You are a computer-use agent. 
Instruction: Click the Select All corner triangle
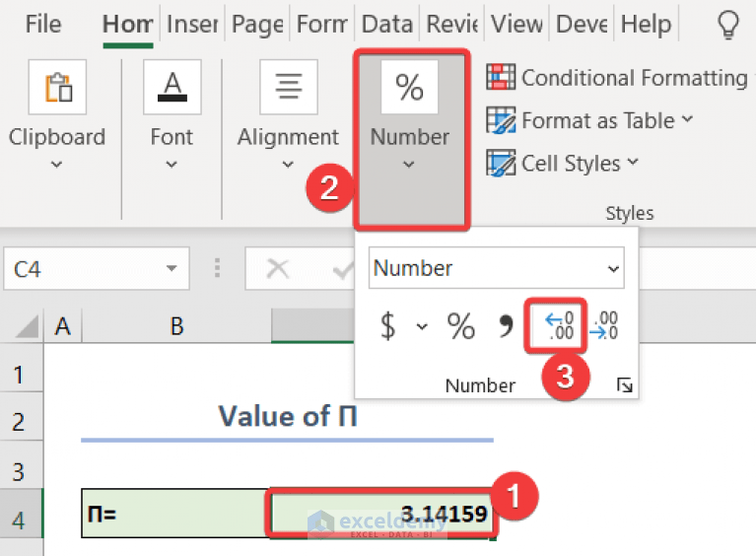tap(27, 326)
